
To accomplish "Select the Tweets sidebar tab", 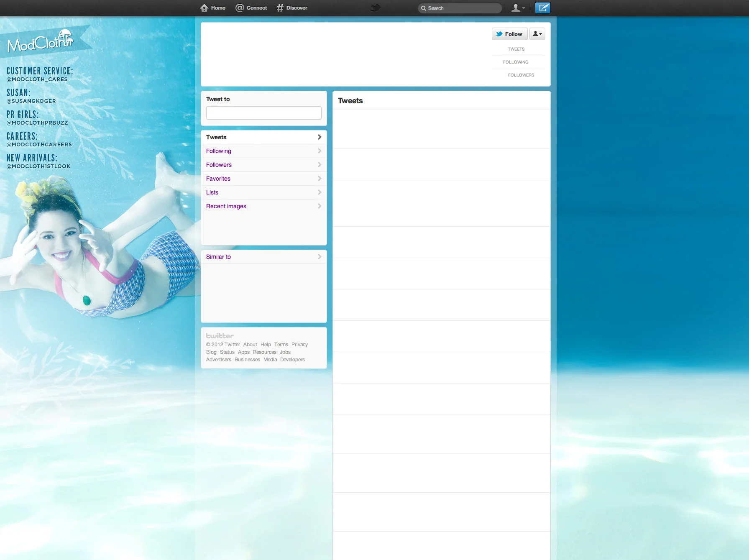I will coord(264,137).
